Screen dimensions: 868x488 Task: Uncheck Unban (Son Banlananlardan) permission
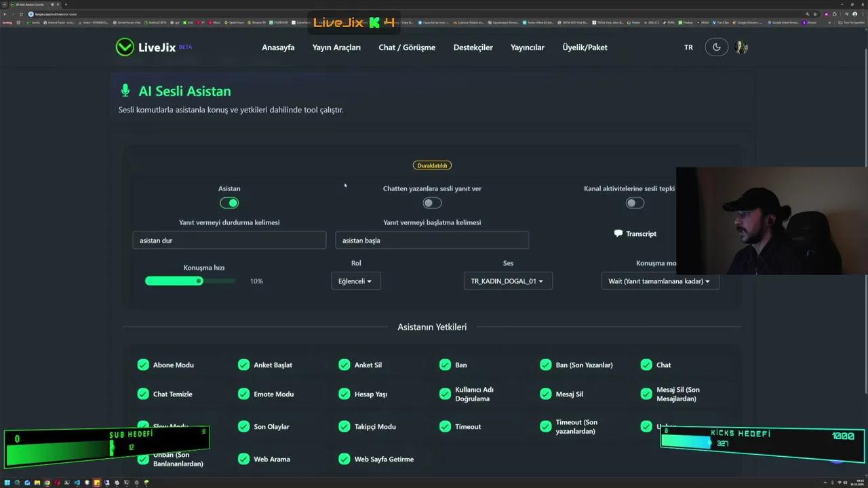coord(143,459)
